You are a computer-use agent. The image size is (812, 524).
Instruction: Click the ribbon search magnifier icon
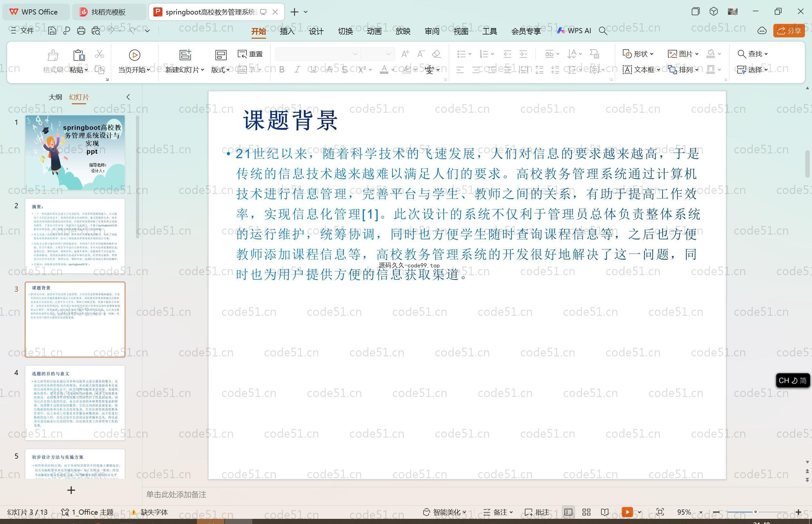(x=603, y=31)
